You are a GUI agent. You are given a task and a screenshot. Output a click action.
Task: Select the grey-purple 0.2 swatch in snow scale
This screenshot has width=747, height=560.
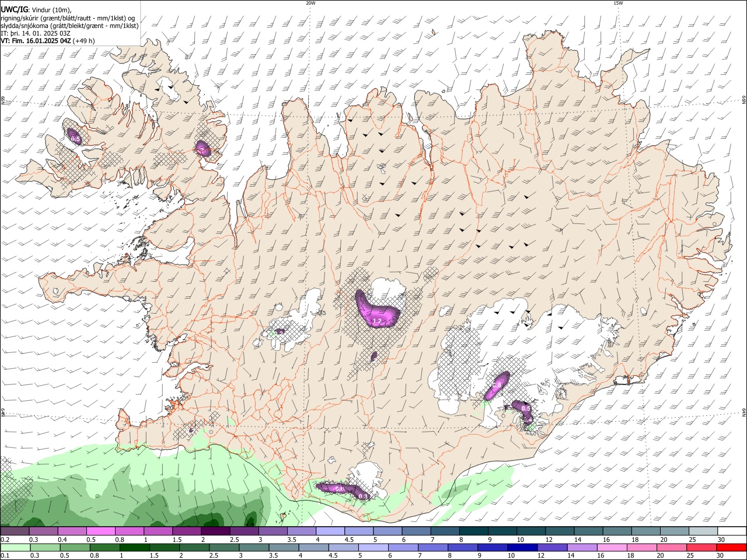pyautogui.click(x=15, y=531)
